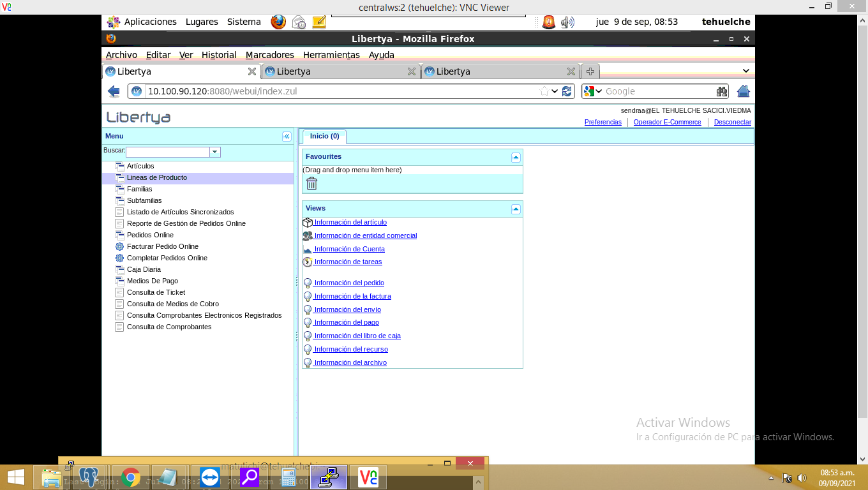This screenshot has height=490, width=868.
Task: Select Caja Diaria in the menu tree
Action: click(144, 269)
